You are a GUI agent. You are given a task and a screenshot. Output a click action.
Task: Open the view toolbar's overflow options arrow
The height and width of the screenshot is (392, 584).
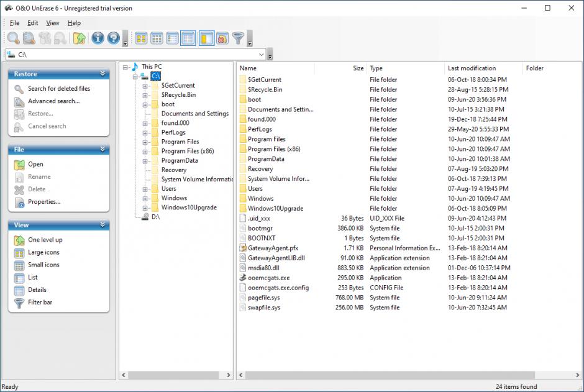250,39
